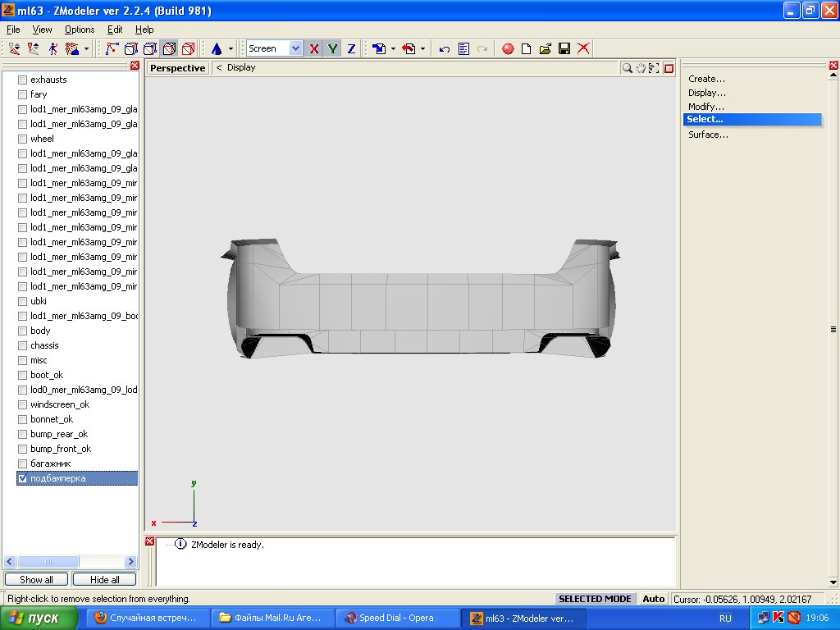Open the Perspective viewport type menu

pos(177,68)
